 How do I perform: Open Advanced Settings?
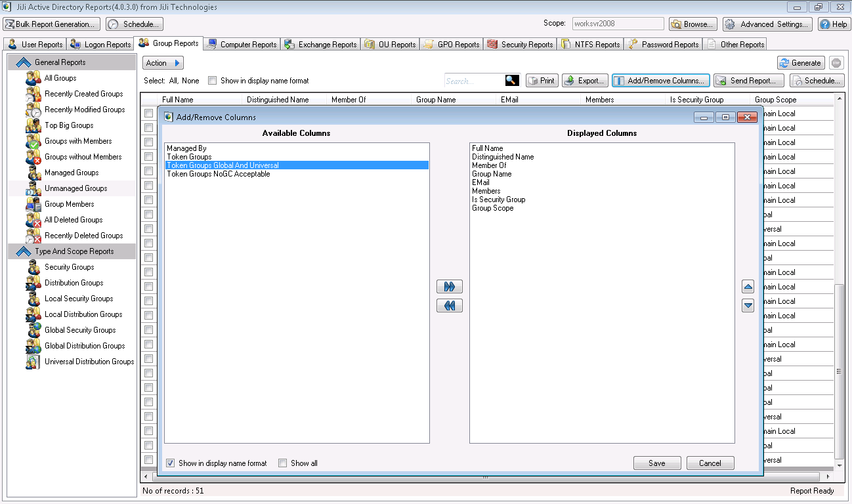coord(767,24)
